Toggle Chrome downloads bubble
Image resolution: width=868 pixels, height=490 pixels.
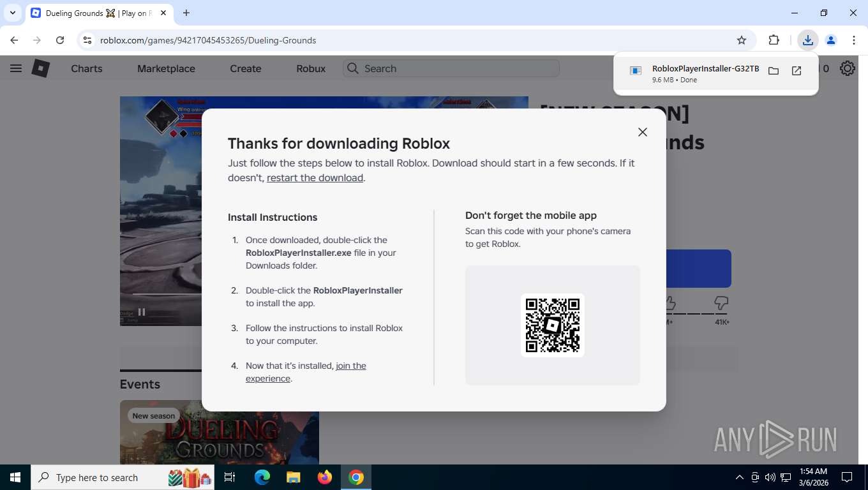click(x=808, y=40)
